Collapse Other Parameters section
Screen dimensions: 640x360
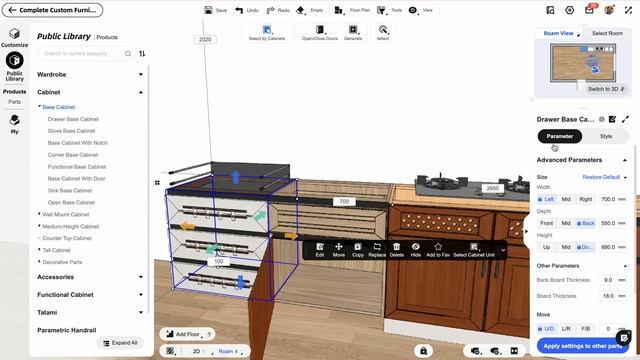pyautogui.click(x=624, y=266)
